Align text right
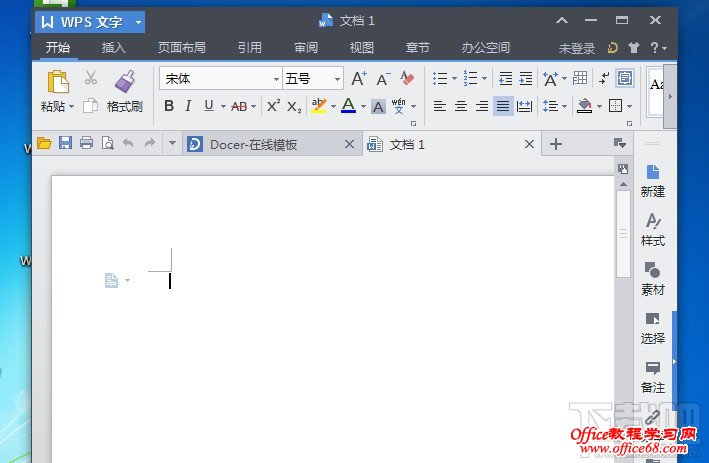 482,106
